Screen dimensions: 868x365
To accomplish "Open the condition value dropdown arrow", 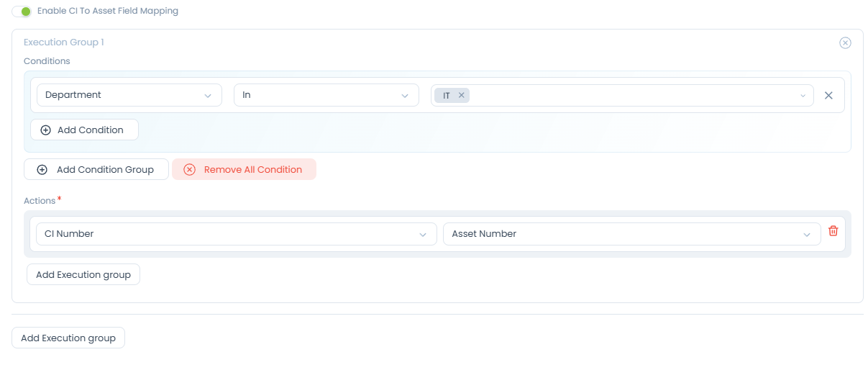I will point(803,96).
